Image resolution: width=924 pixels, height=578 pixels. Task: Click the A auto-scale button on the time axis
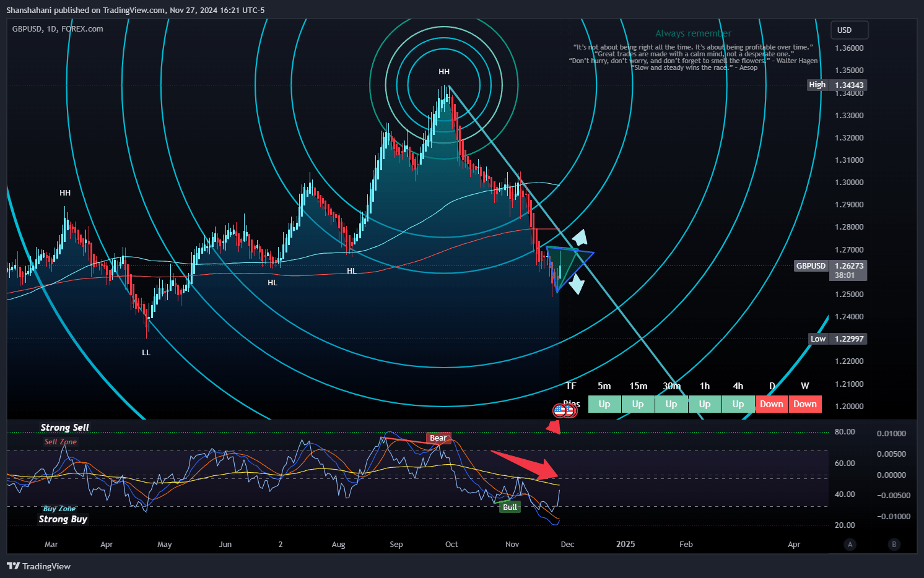coord(850,545)
